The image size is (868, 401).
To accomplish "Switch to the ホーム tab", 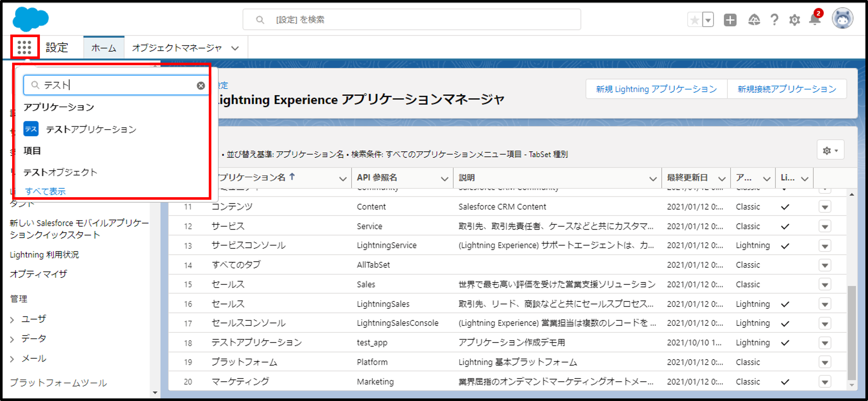I will click(x=104, y=48).
